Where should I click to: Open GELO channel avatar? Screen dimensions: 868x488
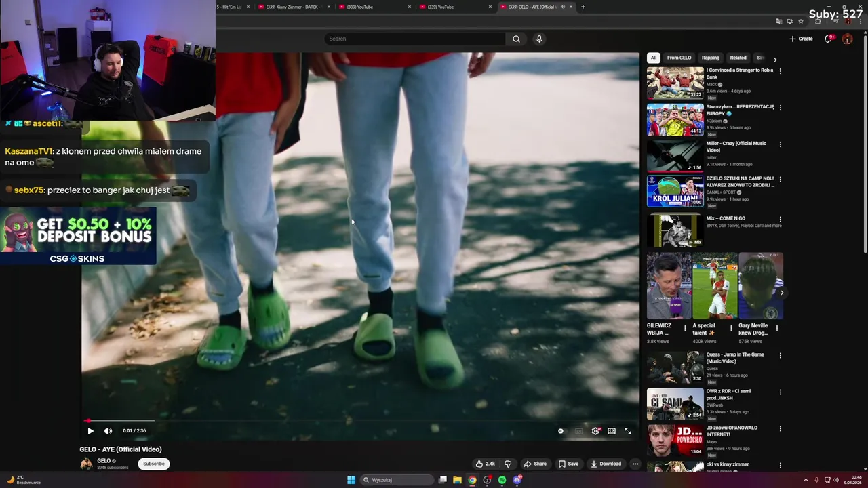tap(86, 464)
